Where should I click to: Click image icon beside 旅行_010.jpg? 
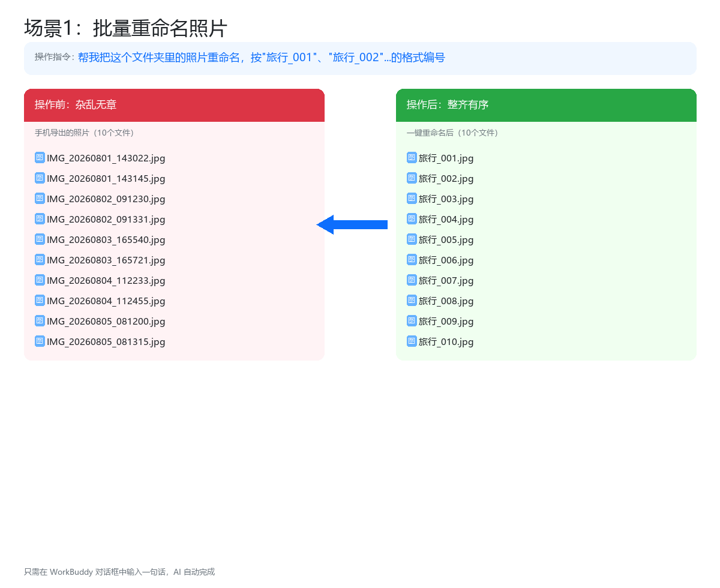pos(412,341)
